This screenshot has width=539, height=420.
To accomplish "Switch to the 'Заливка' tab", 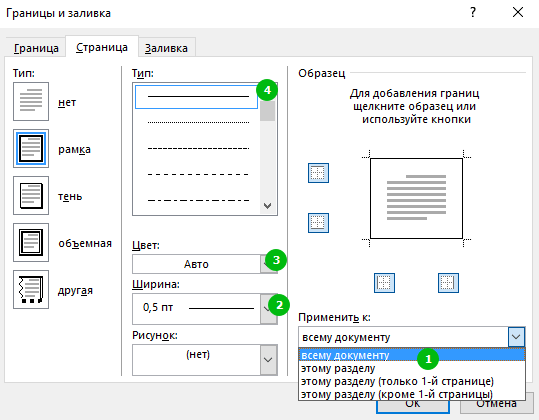I will 166,48.
